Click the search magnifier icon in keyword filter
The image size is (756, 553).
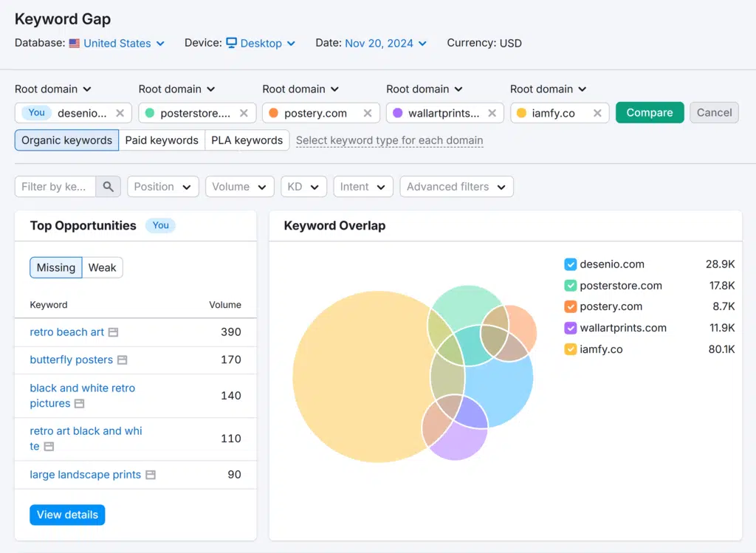(108, 187)
